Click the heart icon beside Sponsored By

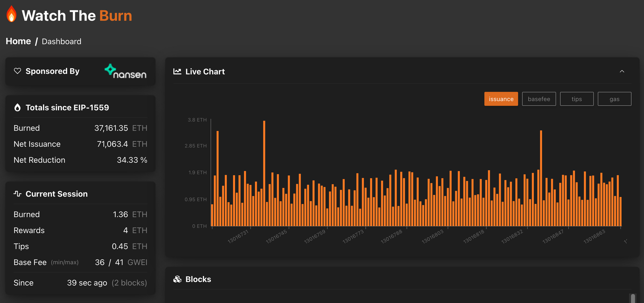(18, 71)
